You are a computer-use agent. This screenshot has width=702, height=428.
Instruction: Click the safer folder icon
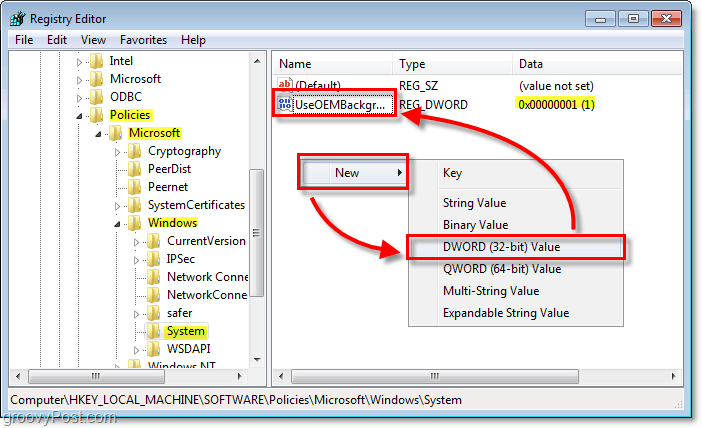click(154, 313)
